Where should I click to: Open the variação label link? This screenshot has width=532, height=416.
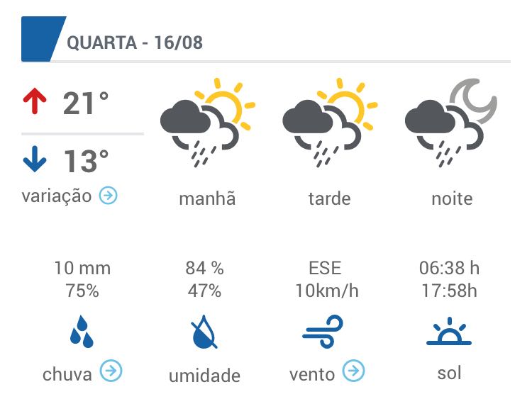click(57, 196)
